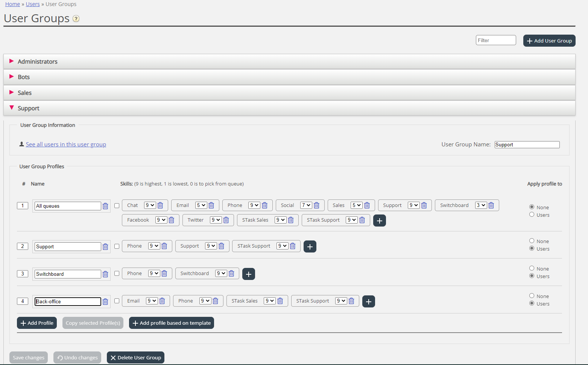Select the Back-office profile checkbox
The height and width of the screenshot is (365, 588).
[x=117, y=301]
